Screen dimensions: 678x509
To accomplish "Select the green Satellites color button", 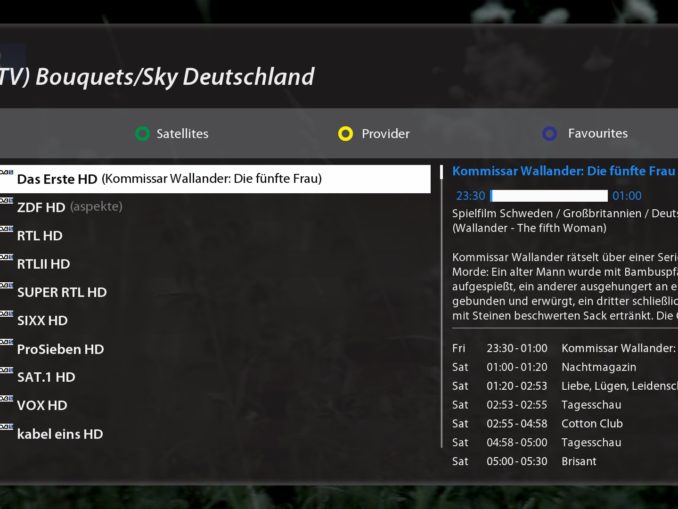I will tap(142, 134).
